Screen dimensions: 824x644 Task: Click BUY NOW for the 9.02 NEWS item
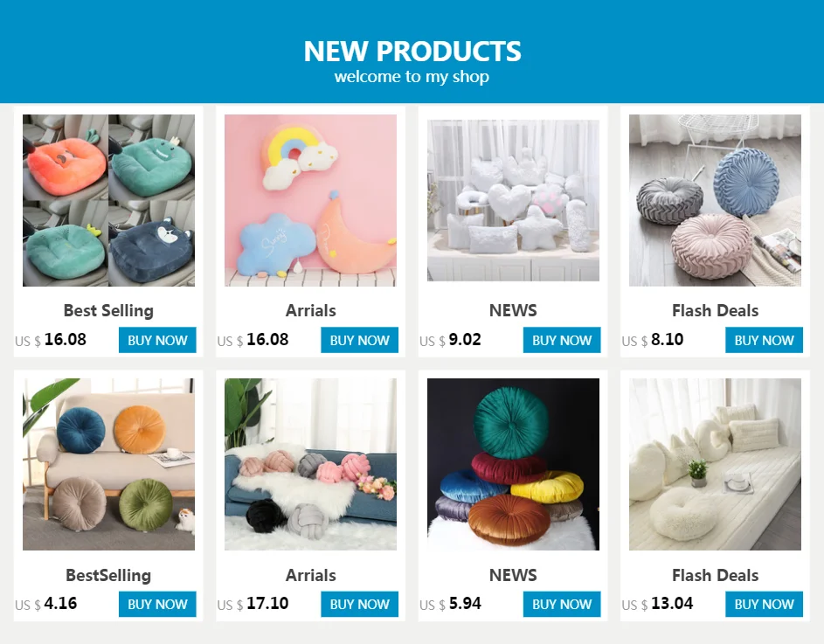(562, 340)
